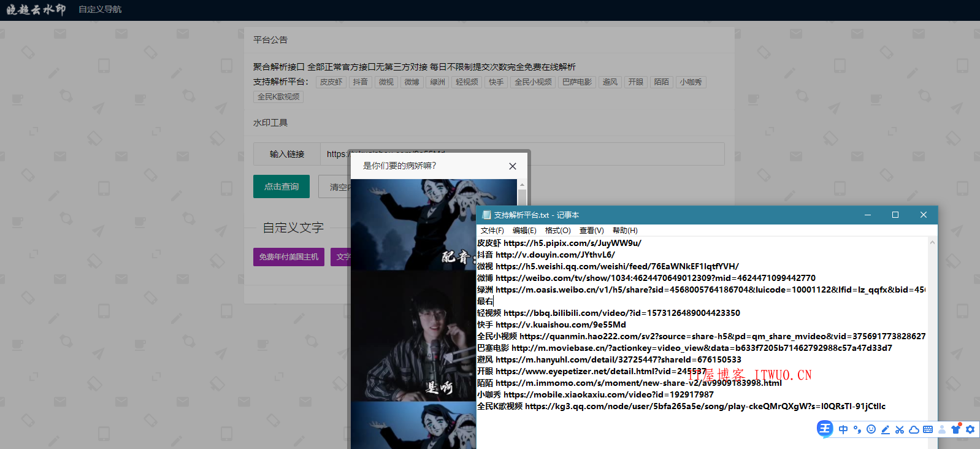Screen dimensions: 980x449
Task: Click the 全民K歌视频 platform tag
Action: 278,97
